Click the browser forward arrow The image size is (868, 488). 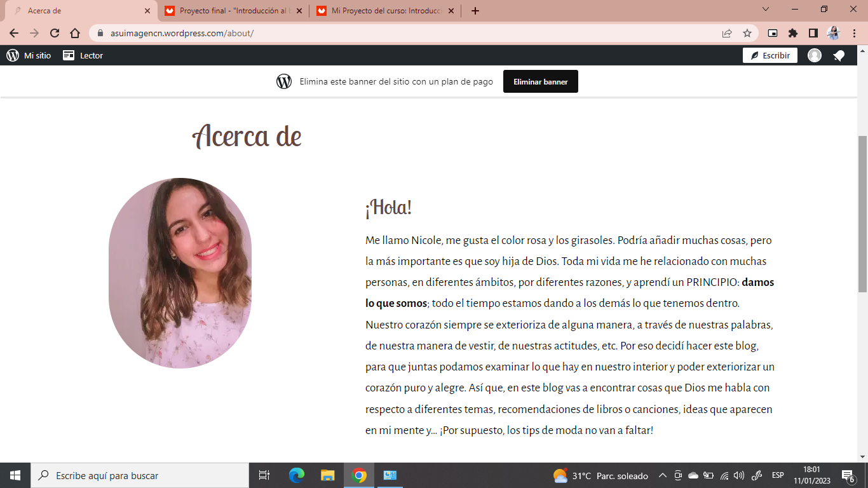click(34, 33)
